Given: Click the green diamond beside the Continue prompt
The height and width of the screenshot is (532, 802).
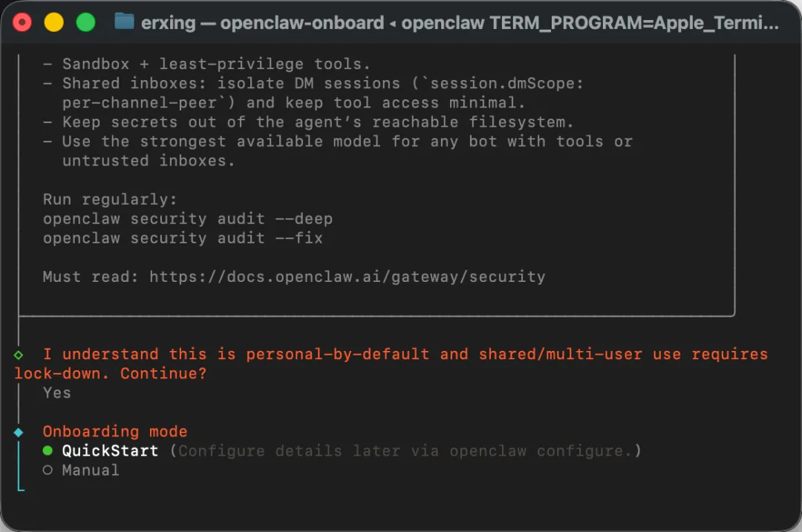Looking at the screenshot, I should (x=19, y=355).
